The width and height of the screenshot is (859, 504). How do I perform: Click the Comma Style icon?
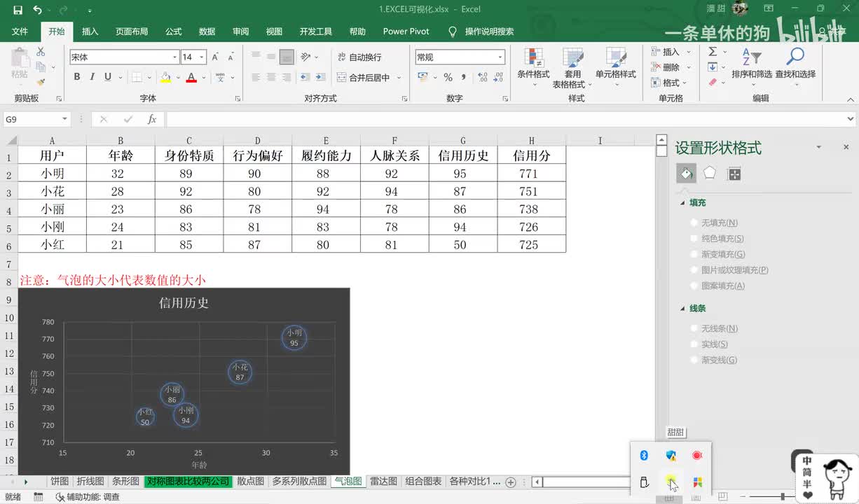(464, 78)
